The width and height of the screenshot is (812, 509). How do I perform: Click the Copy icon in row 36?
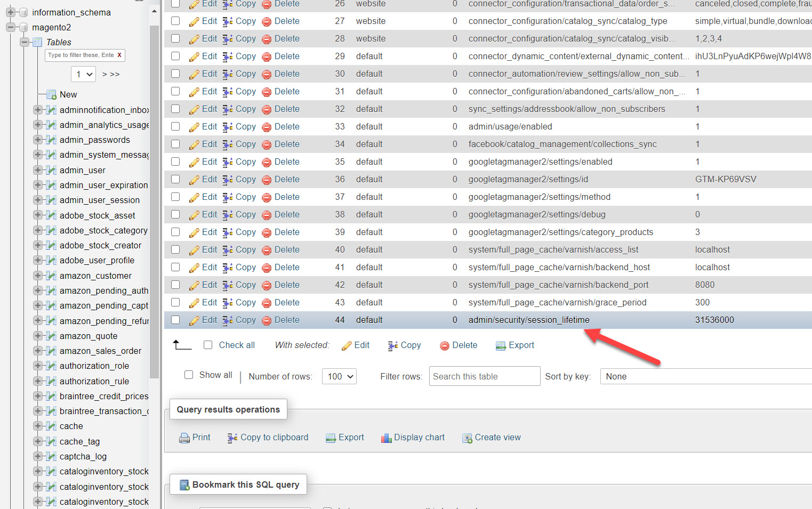click(228, 180)
